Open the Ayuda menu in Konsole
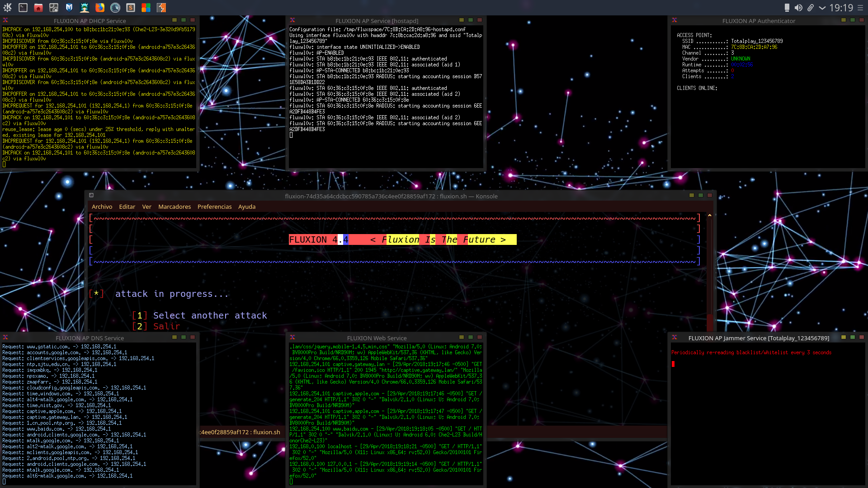 pyautogui.click(x=247, y=206)
